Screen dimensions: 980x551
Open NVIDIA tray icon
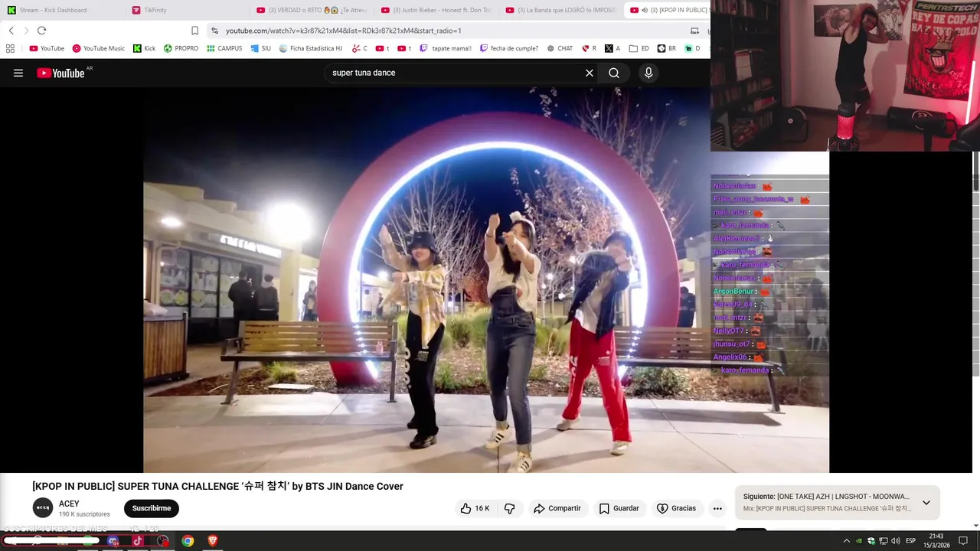858,541
